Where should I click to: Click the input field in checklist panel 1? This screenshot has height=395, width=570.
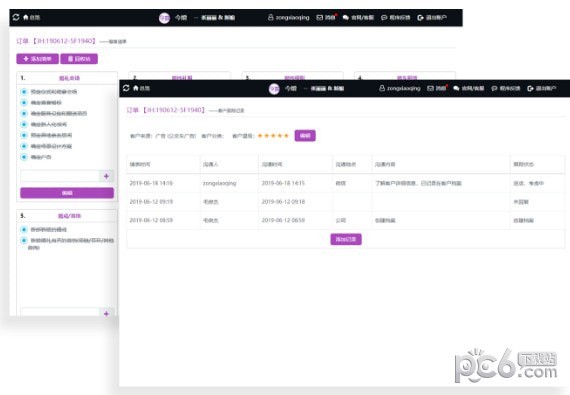click(x=60, y=176)
